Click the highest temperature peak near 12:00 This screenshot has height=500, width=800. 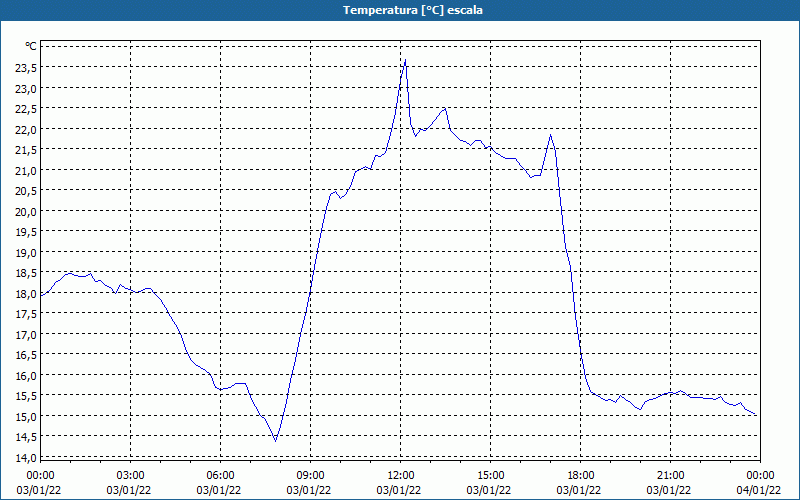tap(405, 60)
